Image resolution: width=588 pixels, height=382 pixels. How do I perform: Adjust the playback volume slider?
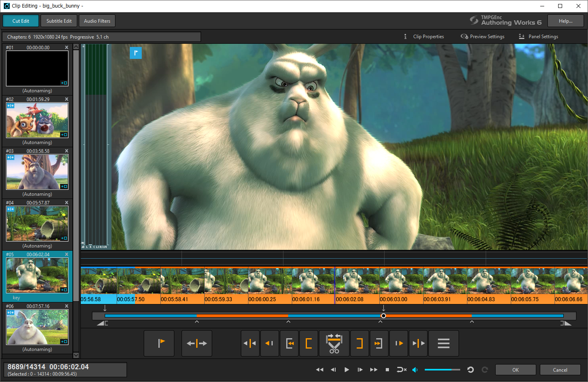442,370
